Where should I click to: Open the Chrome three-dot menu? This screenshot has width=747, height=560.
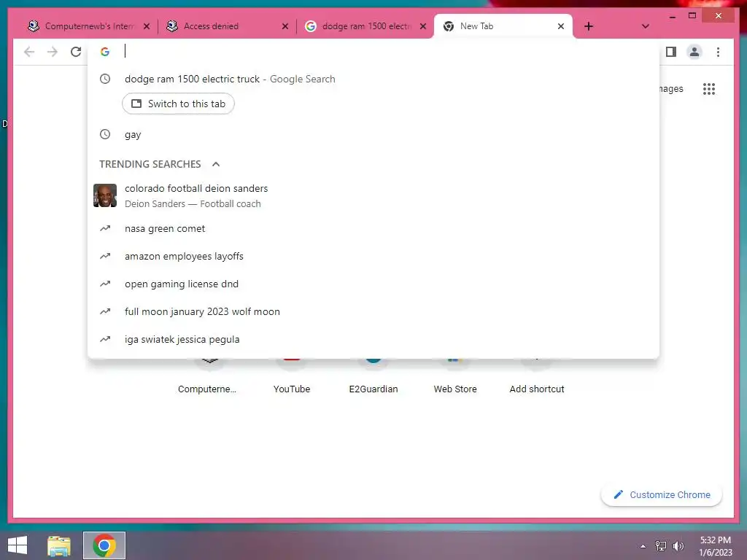[x=718, y=52]
